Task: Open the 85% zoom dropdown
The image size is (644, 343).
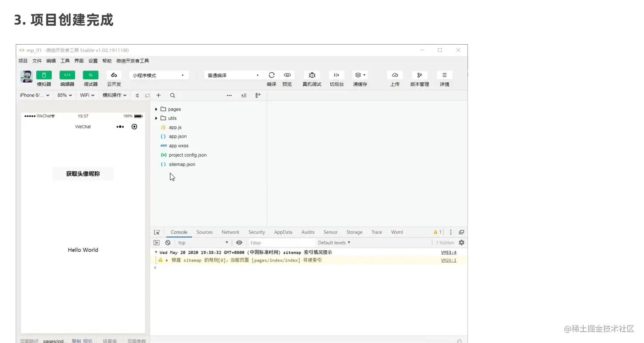Action: [65, 95]
